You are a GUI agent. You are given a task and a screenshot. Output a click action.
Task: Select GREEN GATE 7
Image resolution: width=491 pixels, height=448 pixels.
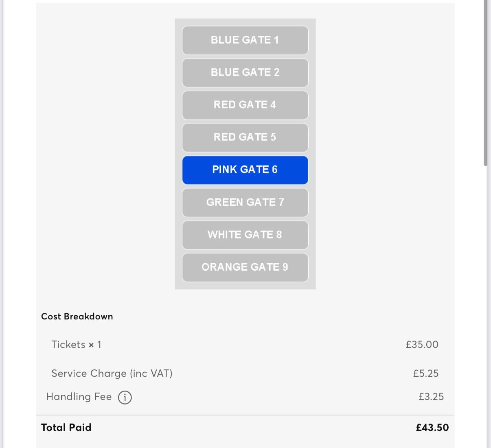click(245, 202)
